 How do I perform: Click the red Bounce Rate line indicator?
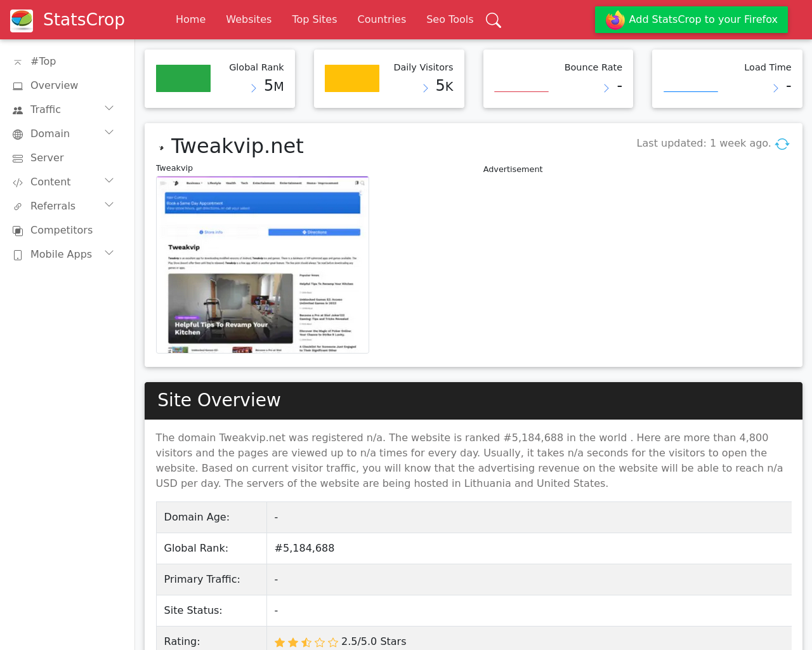coord(521,91)
